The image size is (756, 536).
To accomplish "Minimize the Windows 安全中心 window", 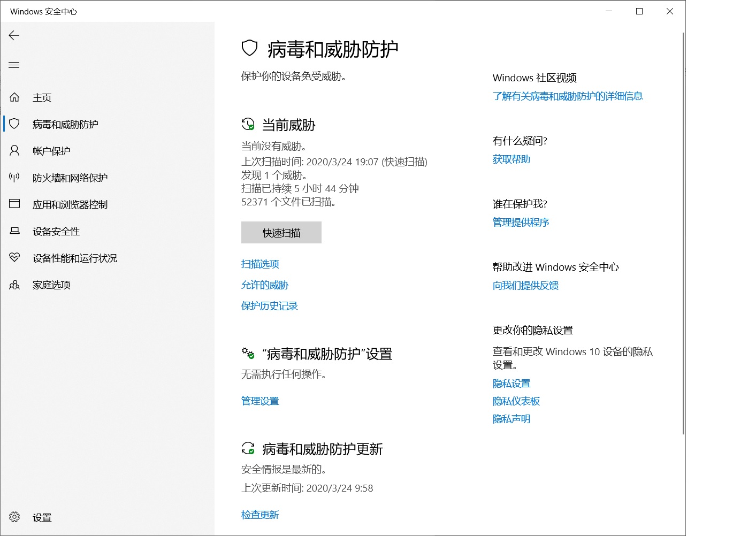I will (609, 11).
